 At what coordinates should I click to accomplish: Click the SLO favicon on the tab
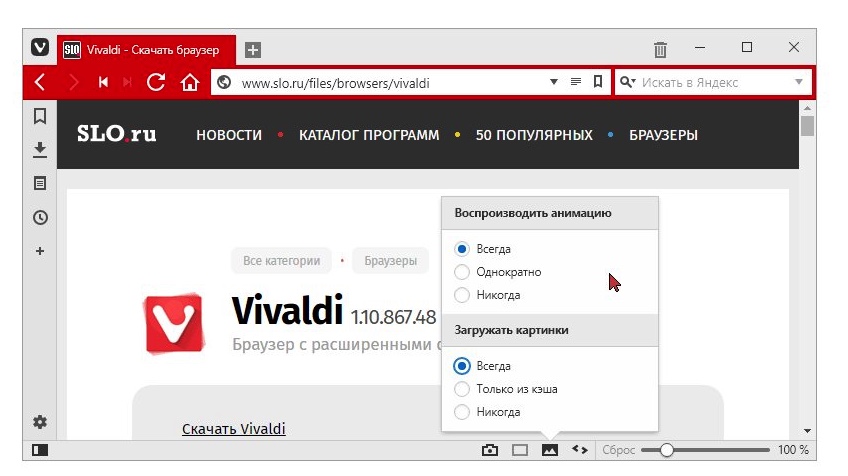tap(71, 50)
